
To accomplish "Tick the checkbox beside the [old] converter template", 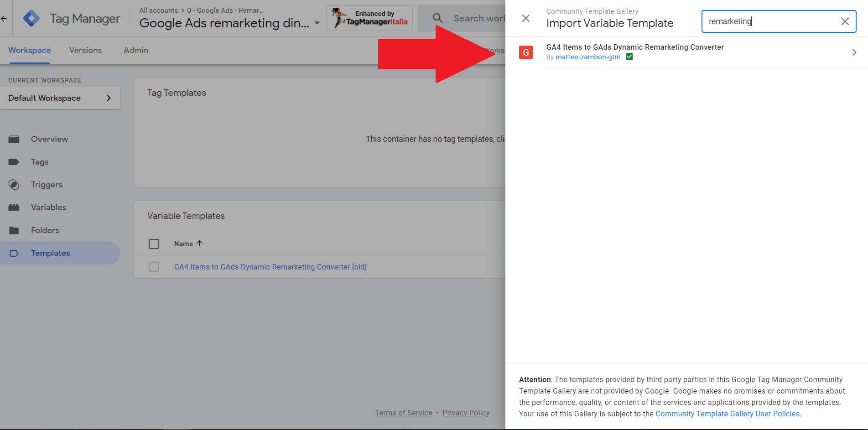I will coord(154,267).
